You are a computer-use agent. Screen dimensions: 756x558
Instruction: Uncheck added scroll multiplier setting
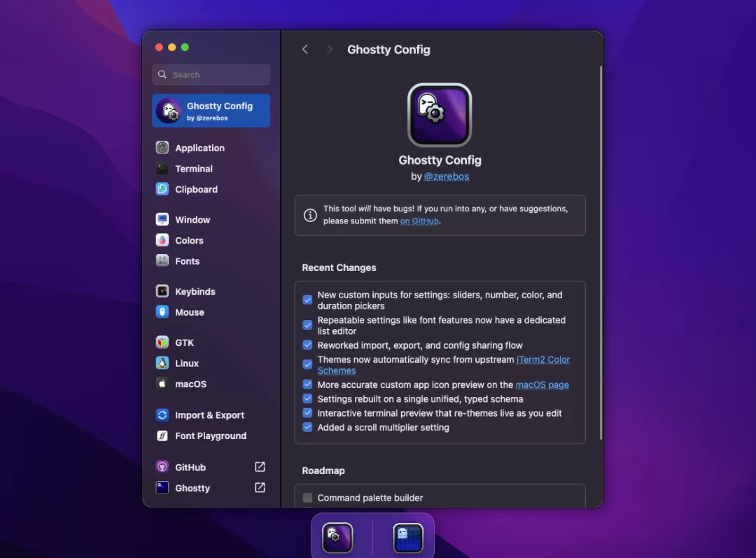point(307,427)
